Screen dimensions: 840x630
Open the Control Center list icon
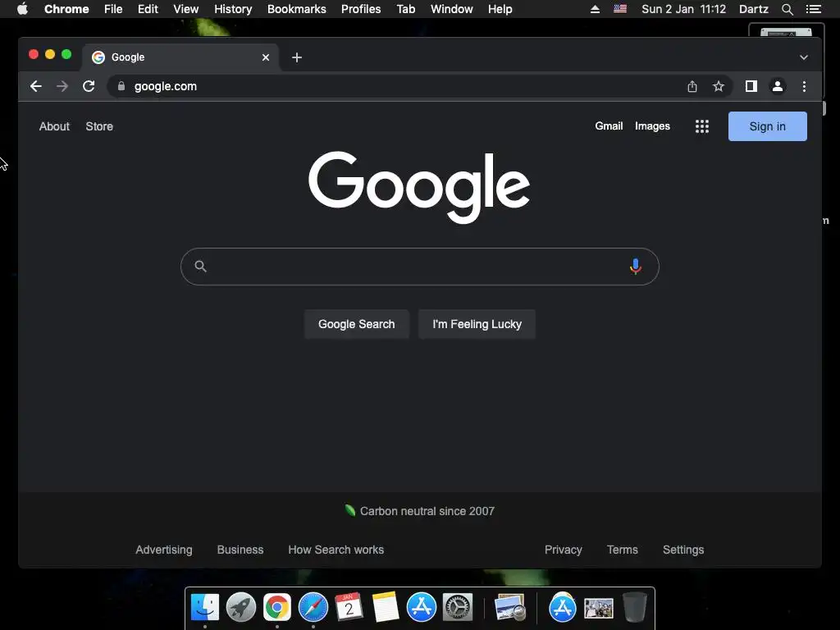tap(813, 9)
